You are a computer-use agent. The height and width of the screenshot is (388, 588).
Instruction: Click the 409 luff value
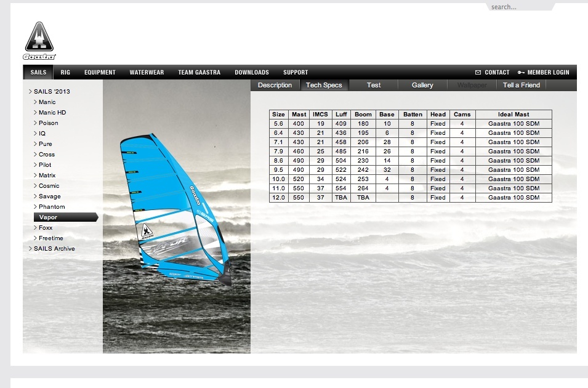(x=341, y=124)
